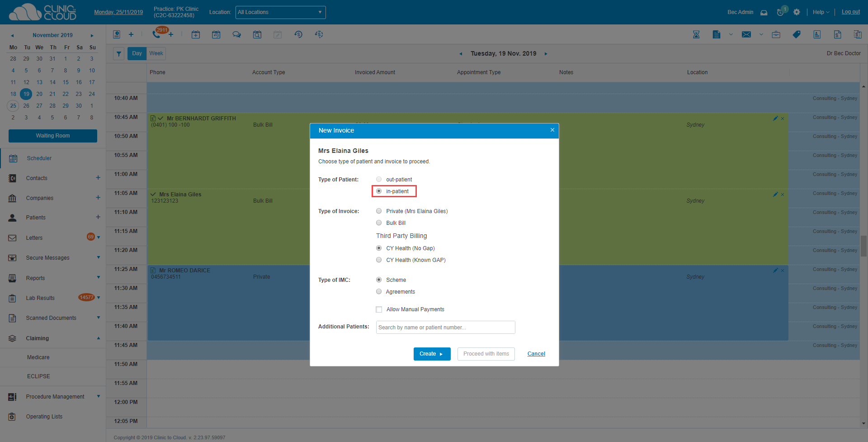Screen dimensions: 868x442
Task: Expand the Secure Messages submenu arrow
Action: tap(99, 257)
